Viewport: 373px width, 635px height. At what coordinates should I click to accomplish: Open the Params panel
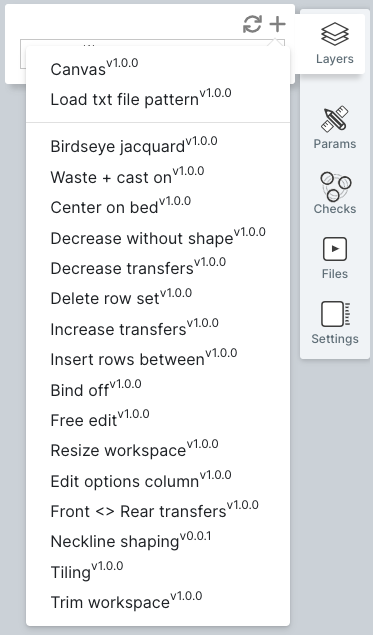(335, 128)
